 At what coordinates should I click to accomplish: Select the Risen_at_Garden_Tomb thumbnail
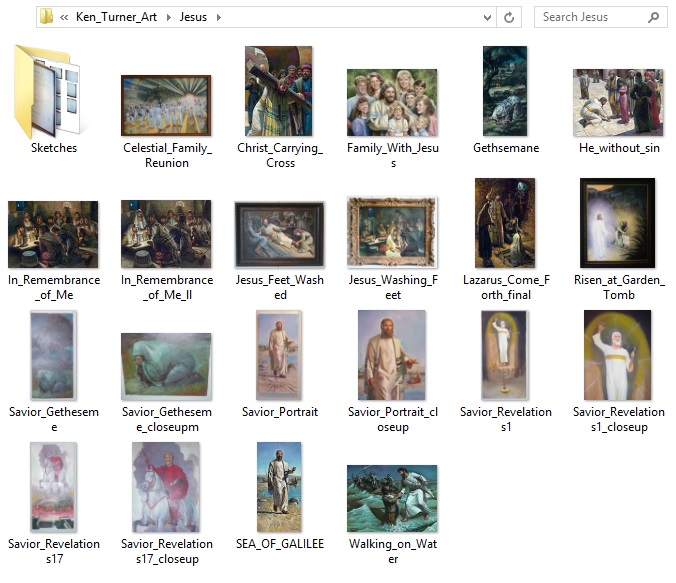click(x=617, y=223)
